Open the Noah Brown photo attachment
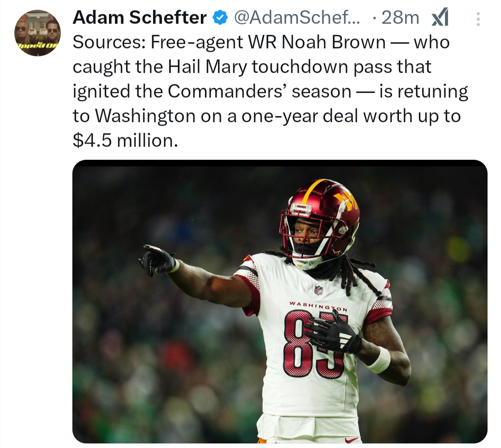 point(280,302)
